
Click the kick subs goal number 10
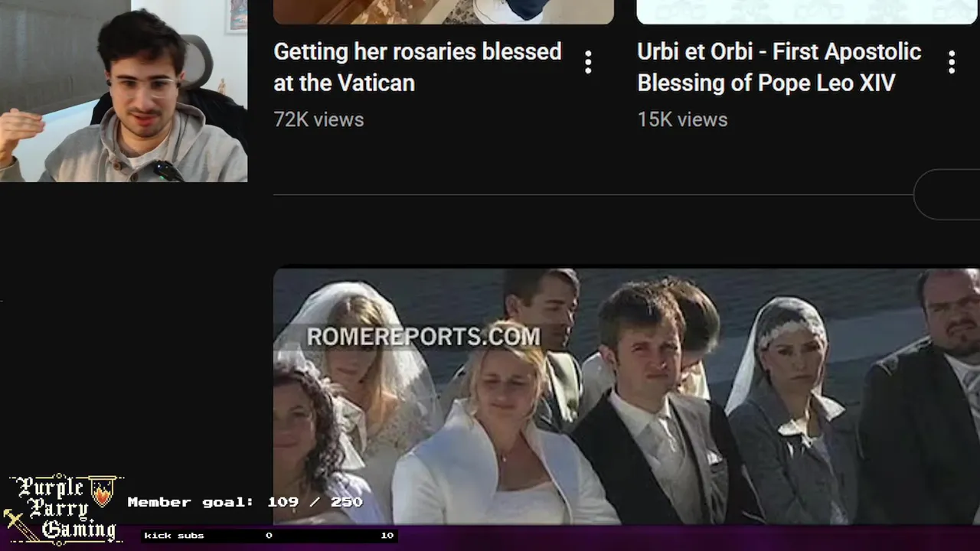[387, 536]
